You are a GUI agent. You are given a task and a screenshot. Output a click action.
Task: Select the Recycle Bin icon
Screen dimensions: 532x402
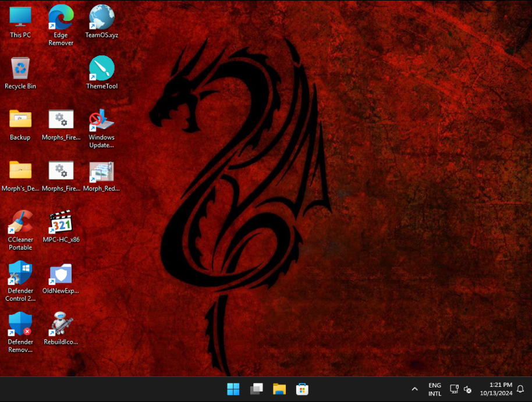(20, 69)
